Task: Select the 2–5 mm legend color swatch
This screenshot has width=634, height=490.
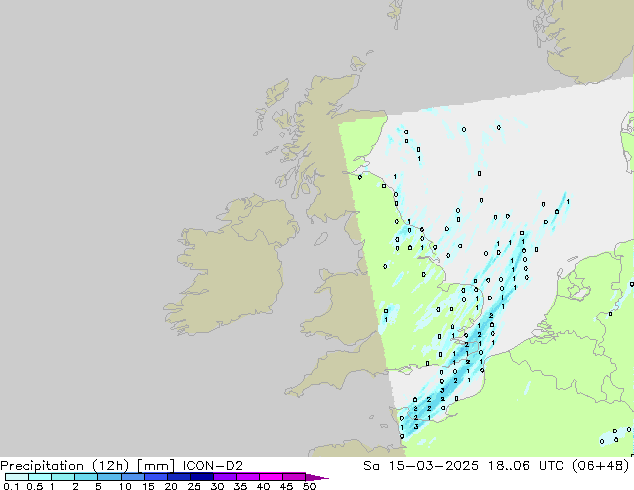Action: (86, 477)
